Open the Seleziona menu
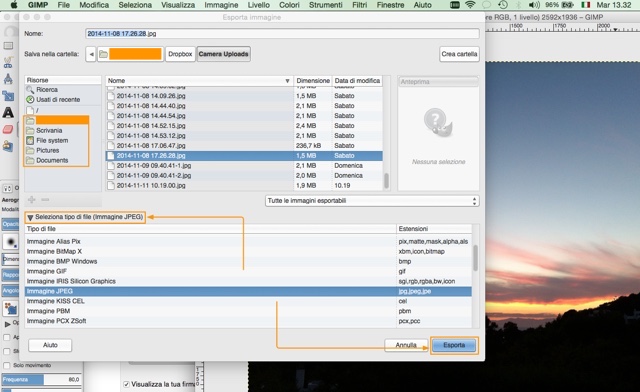This screenshot has height=392, width=640. (x=135, y=5)
